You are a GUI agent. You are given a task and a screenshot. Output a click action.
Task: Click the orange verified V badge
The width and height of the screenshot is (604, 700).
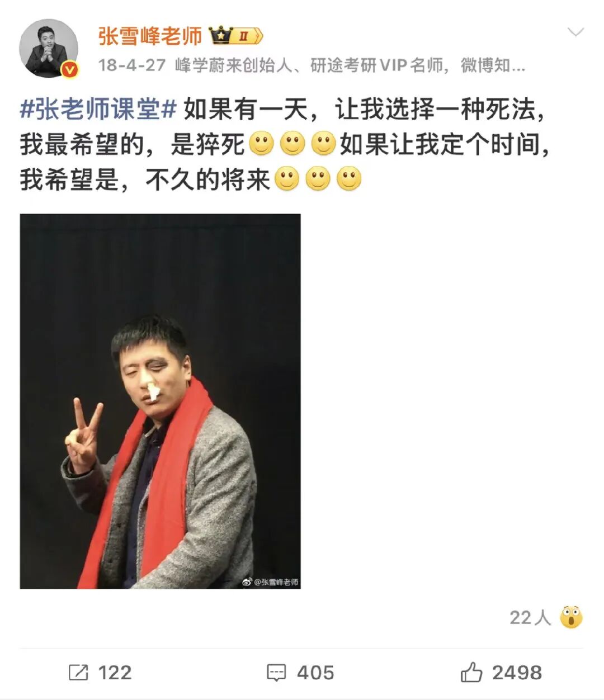tap(69, 69)
